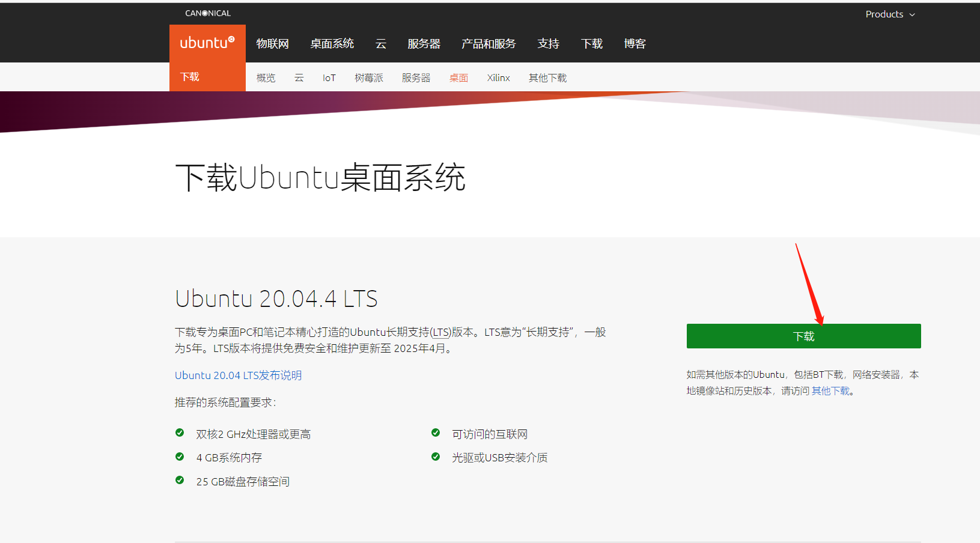Click the text 光驱或USB安装介质
Screen dimensions: 980x543
tap(500, 458)
